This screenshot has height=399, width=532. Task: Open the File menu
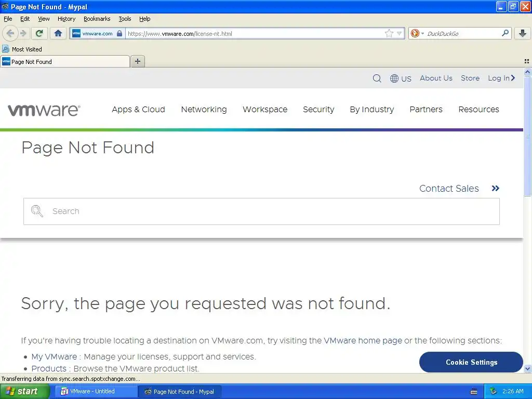point(8,19)
